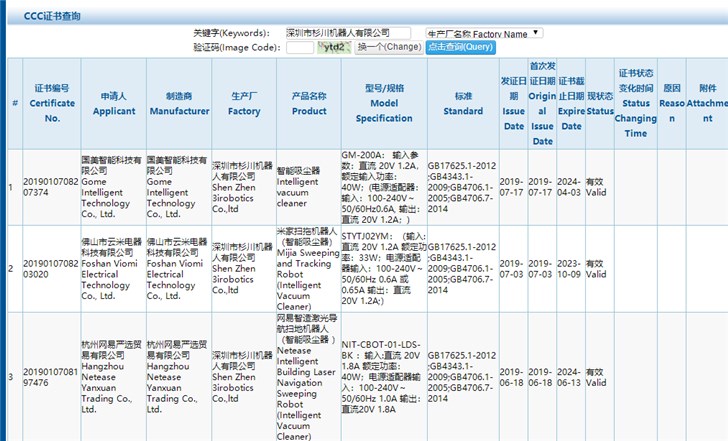
Task: Click the Model Specification column header
Action: point(384,103)
